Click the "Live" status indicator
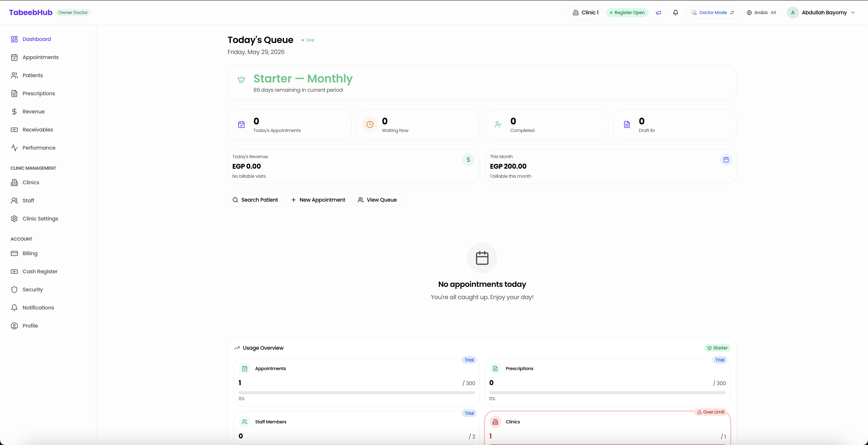Image resolution: width=868 pixels, height=445 pixels. point(308,40)
